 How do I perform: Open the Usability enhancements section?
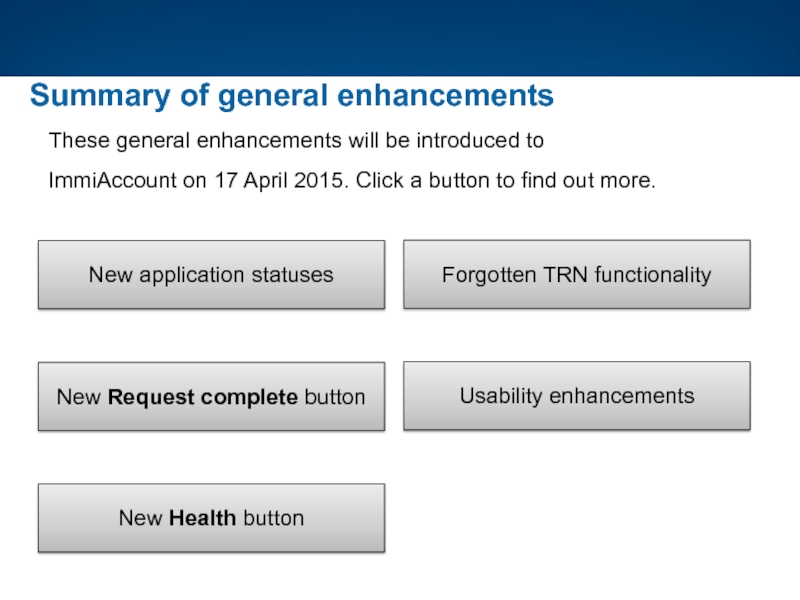pos(576,396)
